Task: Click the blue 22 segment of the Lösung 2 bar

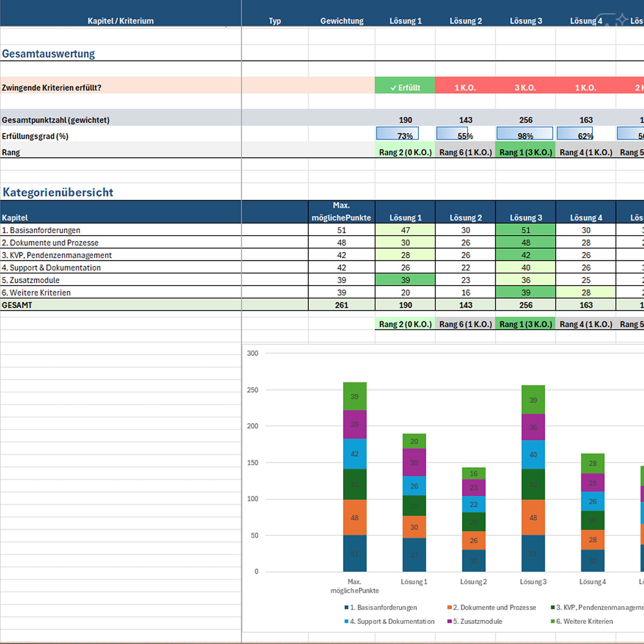Action: pyautogui.click(x=474, y=504)
